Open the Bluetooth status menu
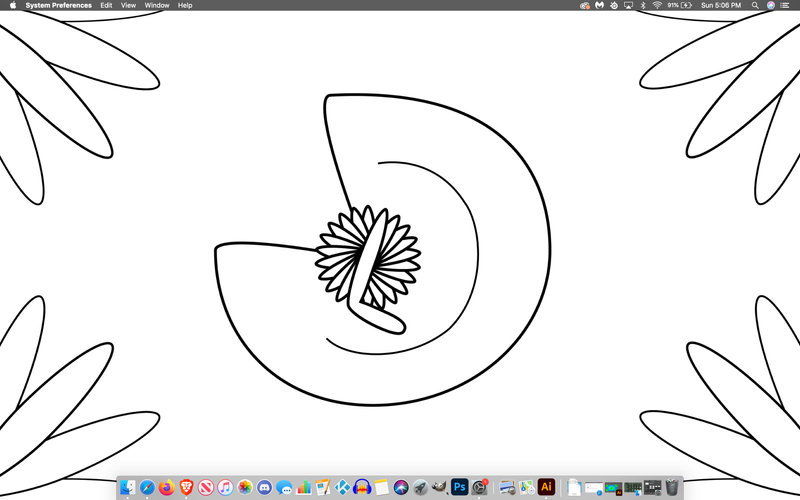800x500 pixels. click(x=643, y=5)
